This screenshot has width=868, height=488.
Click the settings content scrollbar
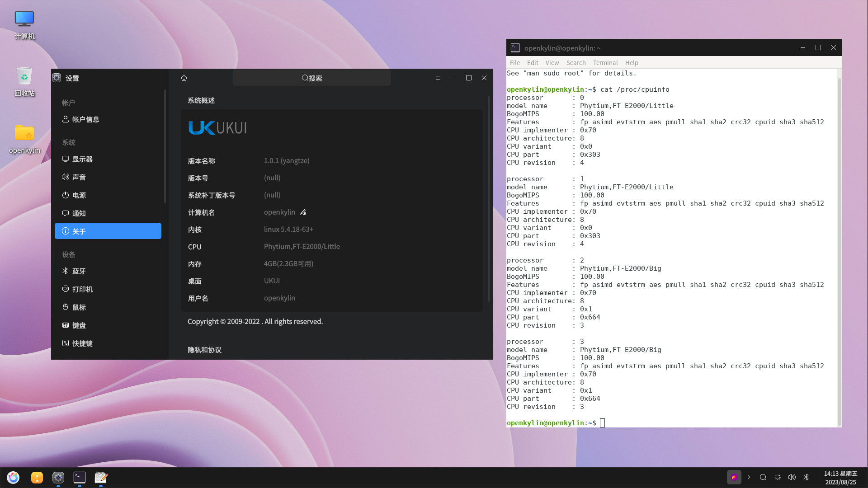click(489, 199)
